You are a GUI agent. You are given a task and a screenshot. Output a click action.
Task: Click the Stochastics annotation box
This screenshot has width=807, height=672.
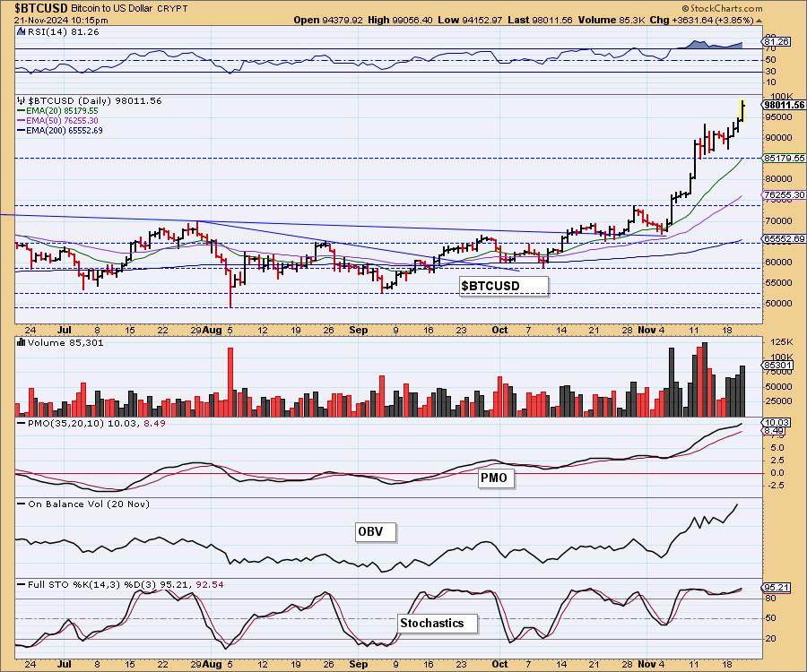point(438,623)
